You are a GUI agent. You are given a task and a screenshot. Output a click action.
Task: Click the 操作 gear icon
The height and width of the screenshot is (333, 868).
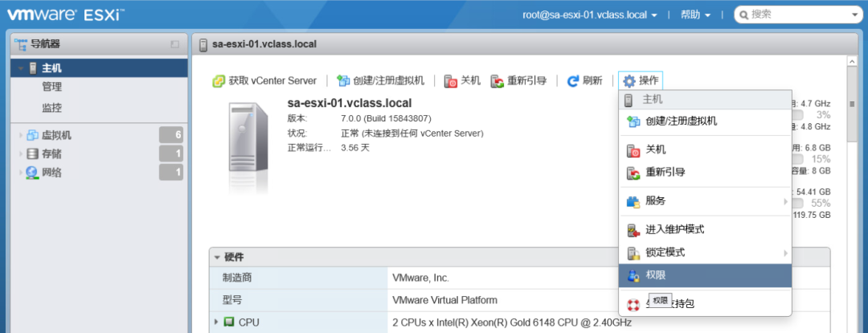pyautogui.click(x=629, y=80)
